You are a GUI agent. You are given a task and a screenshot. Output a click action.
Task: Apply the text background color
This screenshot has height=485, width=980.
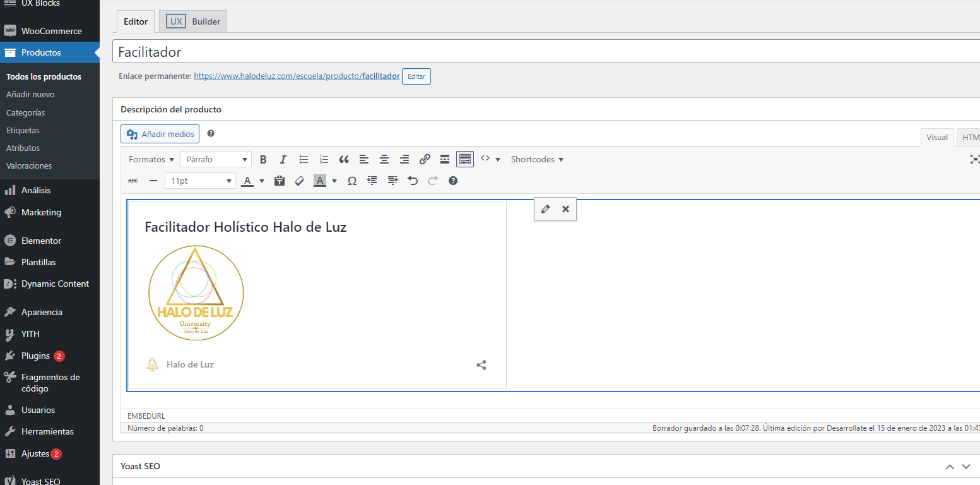(x=320, y=181)
